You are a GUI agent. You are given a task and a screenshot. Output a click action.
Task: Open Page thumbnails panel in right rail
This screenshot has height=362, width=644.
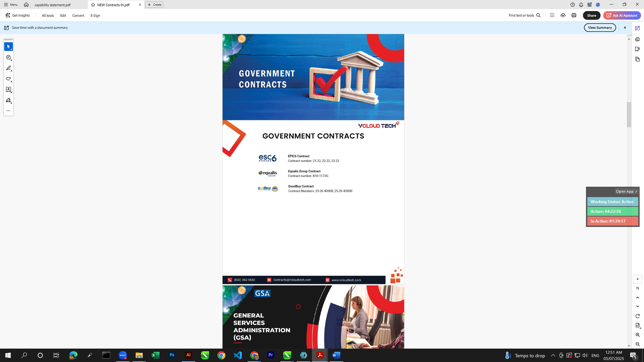[637, 59]
